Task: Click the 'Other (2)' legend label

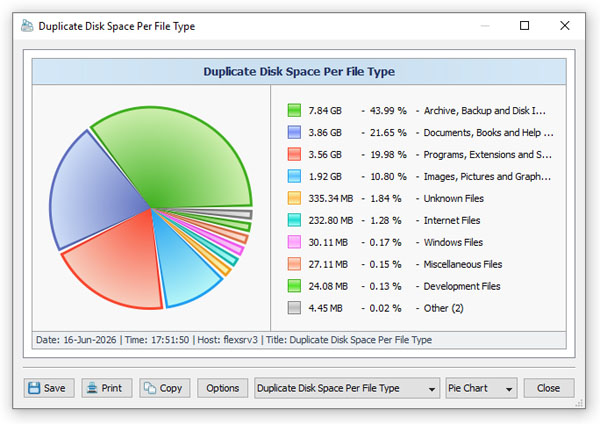Action: [443, 308]
